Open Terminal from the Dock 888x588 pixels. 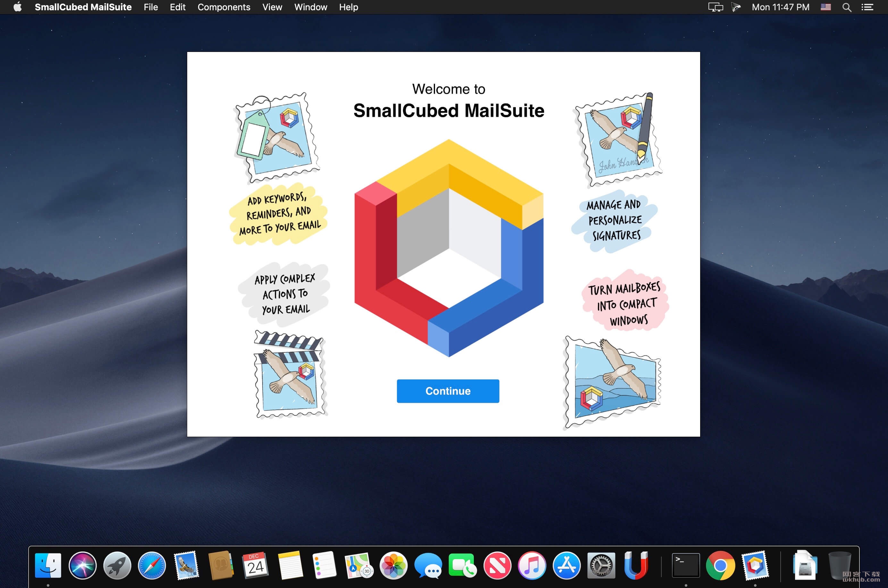pyautogui.click(x=685, y=565)
